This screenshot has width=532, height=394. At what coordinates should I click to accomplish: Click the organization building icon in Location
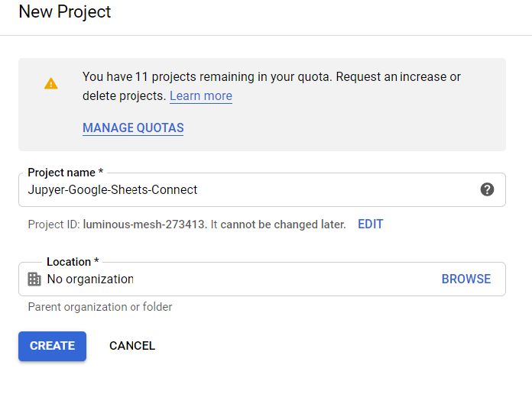click(x=34, y=279)
